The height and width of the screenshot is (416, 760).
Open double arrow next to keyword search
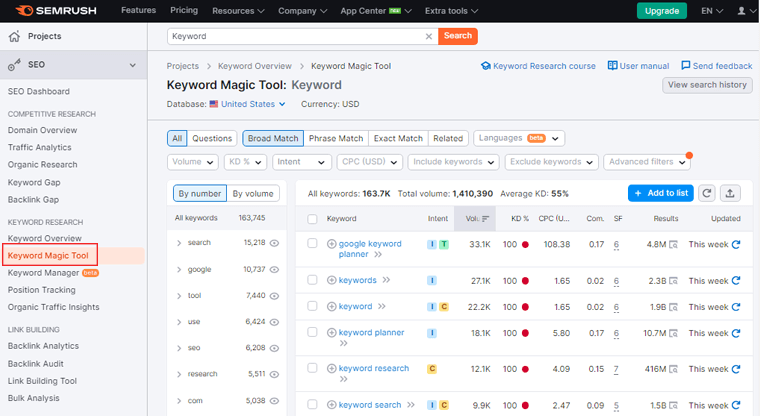point(411,404)
